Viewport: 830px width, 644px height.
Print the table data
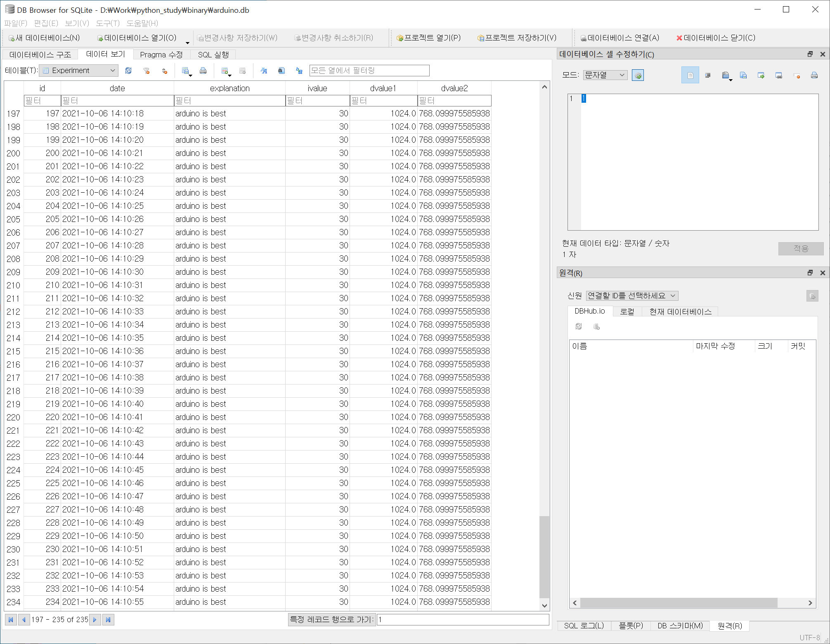pos(203,71)
